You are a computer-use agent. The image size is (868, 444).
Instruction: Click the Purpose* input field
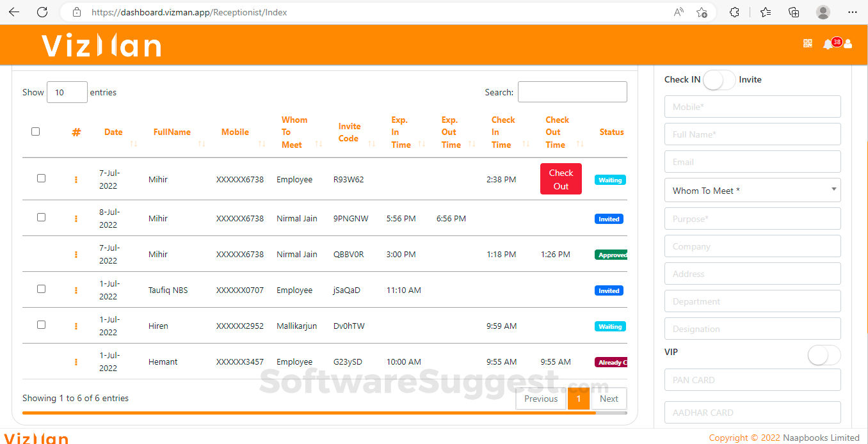pyautogui.click(x=753, y=219)
